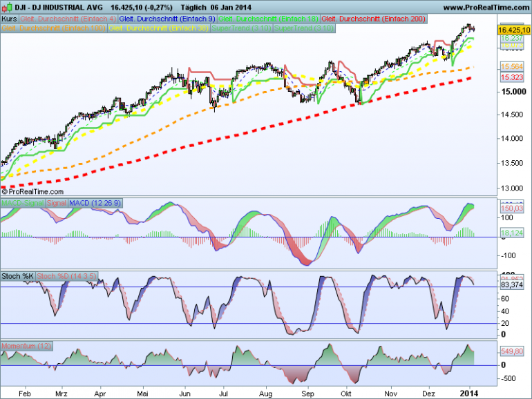Image resolution: width=532 pixels, height=399 pixels.
Task: Select Gleit. Durchschnitt (Einfach 4) legend
Action: [68, 19]
